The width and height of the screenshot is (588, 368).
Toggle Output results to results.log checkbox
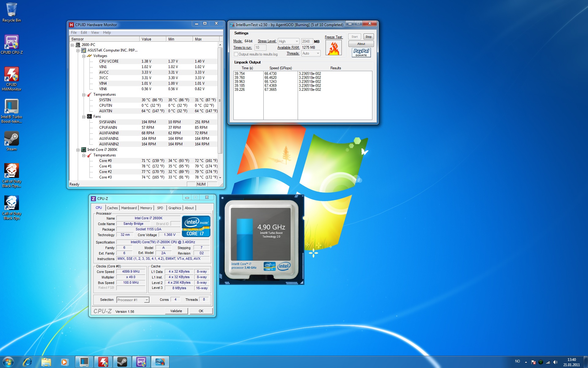pyautogui.click(x=236, y=54)
